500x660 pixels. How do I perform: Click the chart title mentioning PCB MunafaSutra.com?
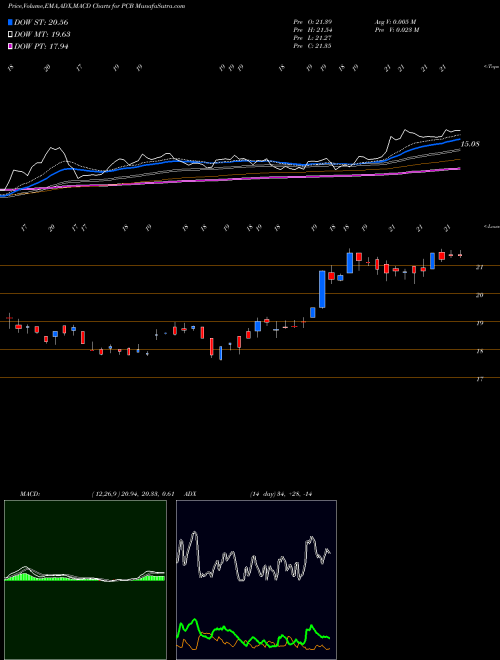tap(96, 6)
